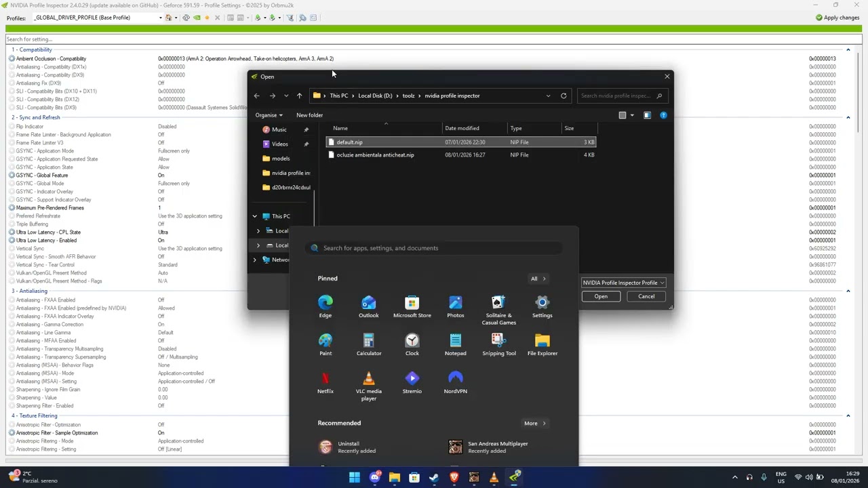Open NordVPN from the Start menu
Viewport: 868px width, 488px height.
point(456,382)
